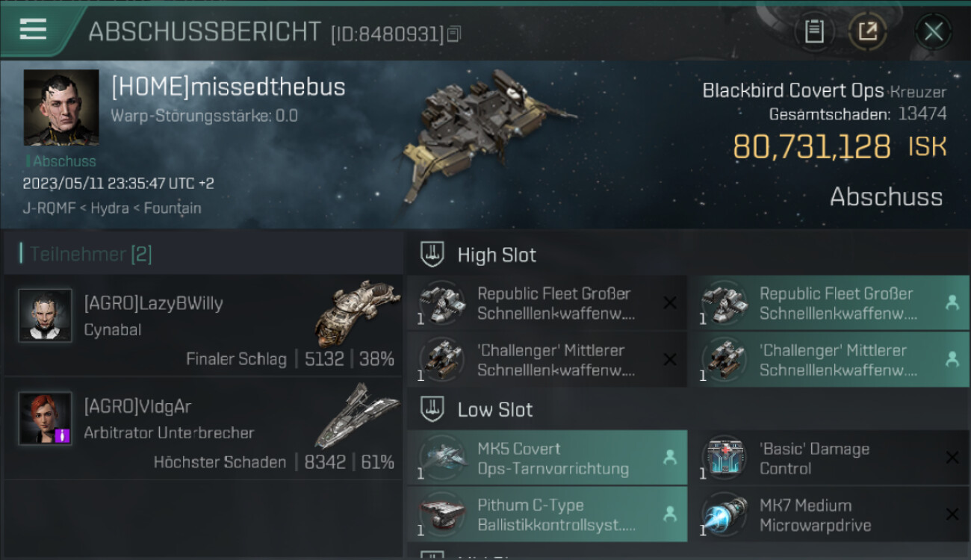
Task: Select the dropped Republic Fleet launcher on right
Action: [828, 303]
